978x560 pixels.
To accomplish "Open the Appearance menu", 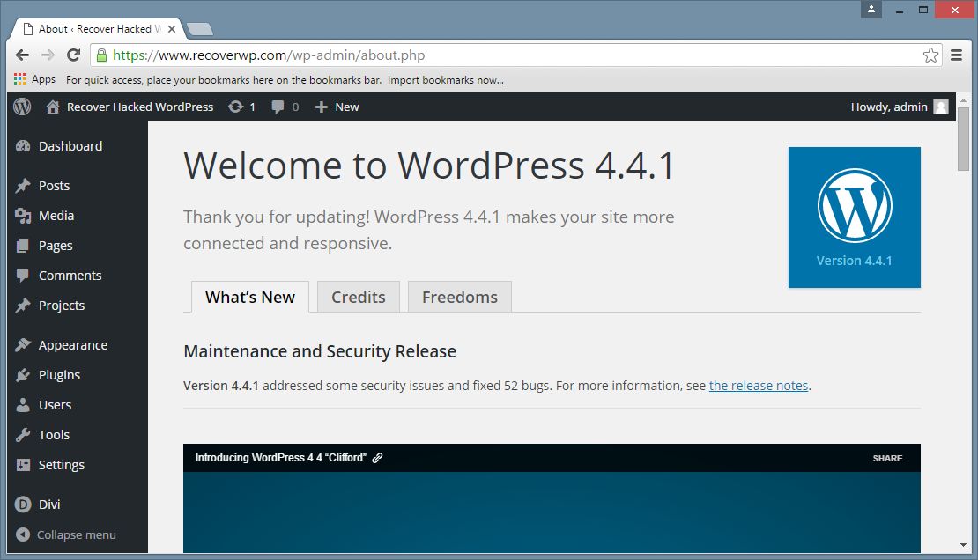I will click(x=73, y=345).
